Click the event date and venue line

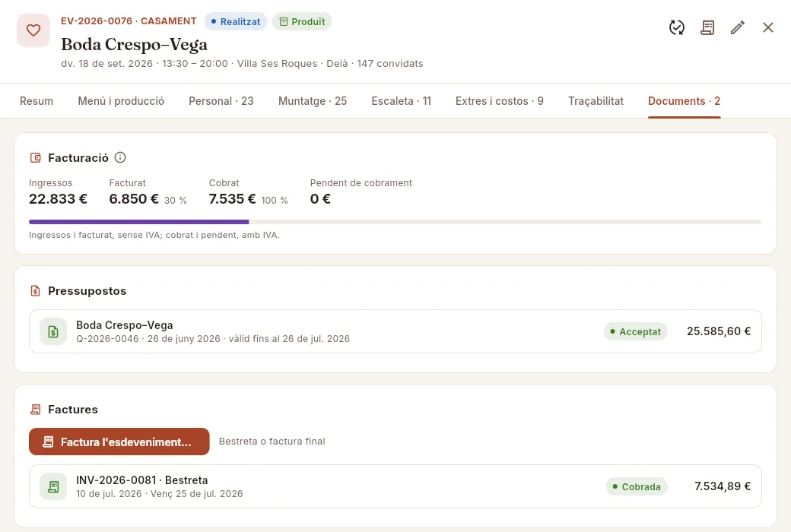[x=242, y=64]
